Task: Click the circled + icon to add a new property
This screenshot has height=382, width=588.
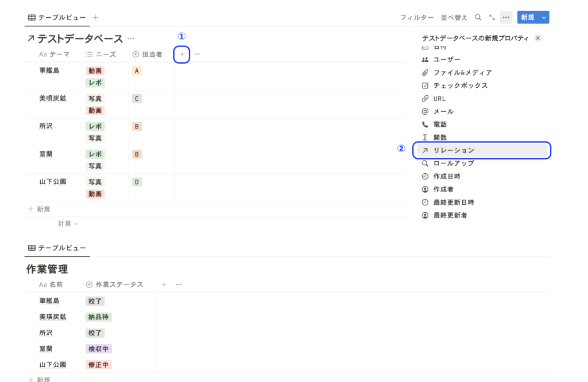Action: coord(181,53)
